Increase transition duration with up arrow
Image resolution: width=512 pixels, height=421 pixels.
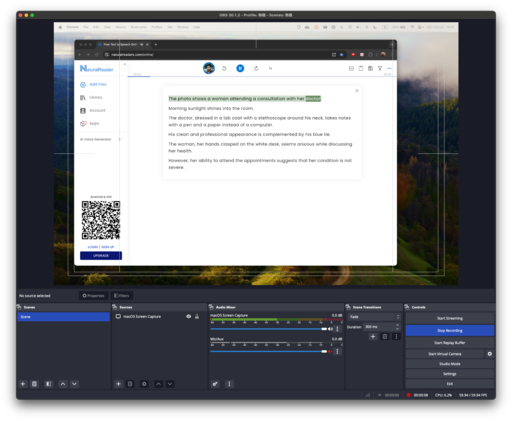coord(397,325)
